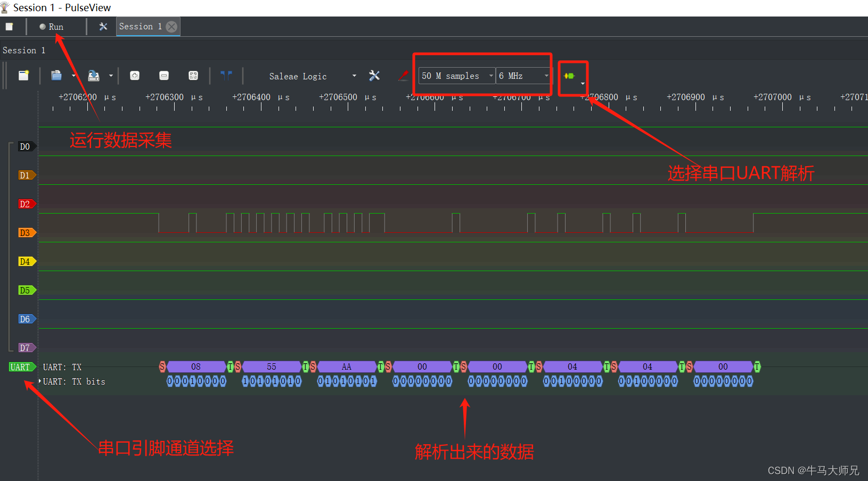The width and height of the screenshot is (868, 481).
Task: Toggle D3 channel label visibility
Action: pyautogui.click(x=26, y=233)
